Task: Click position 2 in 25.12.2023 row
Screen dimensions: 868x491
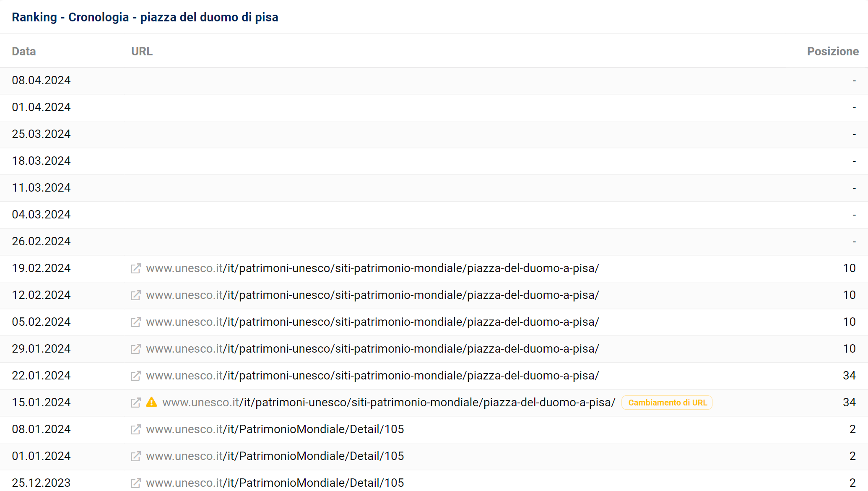Action: (852, 483)
